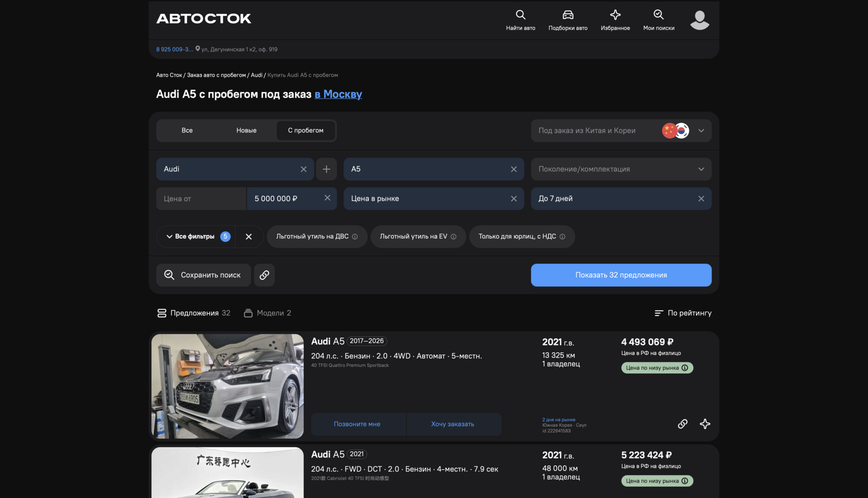
Task: Click the address location pin icon
Action: point(197,49)
